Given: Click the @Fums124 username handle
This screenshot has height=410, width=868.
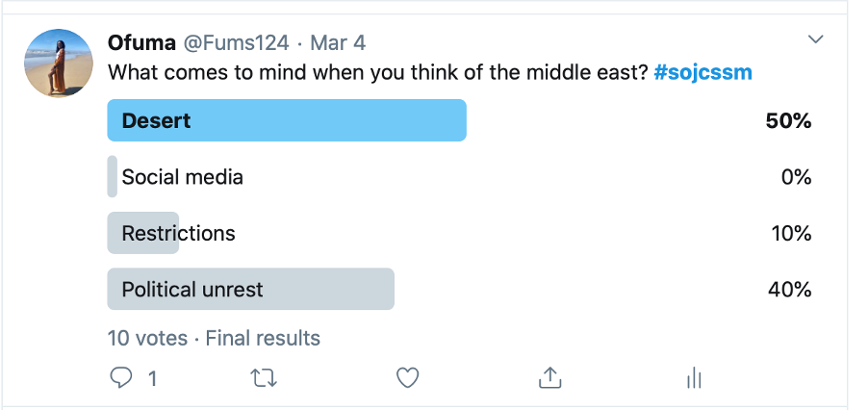Looking at the screenshot, I should pos(237,43).
